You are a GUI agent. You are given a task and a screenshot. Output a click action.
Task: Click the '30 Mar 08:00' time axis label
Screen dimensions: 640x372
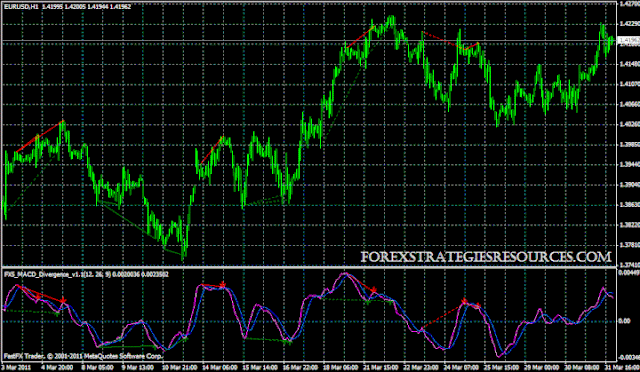coord(583,367)
